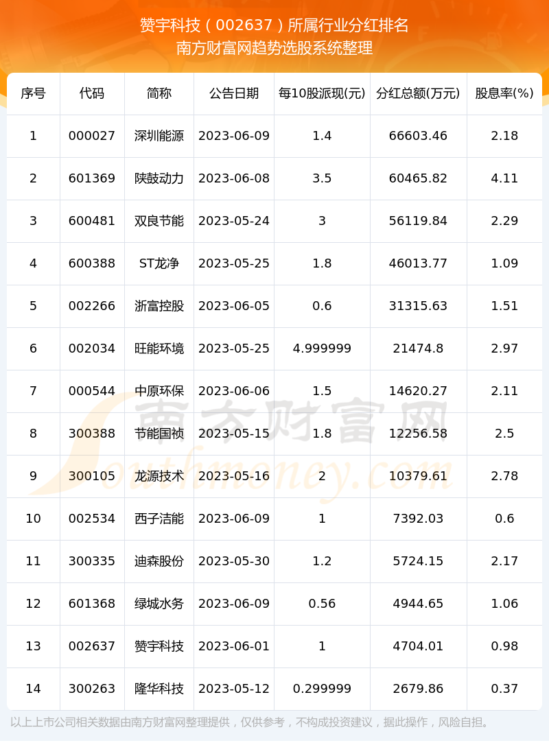The image size is (549, 756).
Task: Click ST龙净 stock name
Action: click(159, 263)
